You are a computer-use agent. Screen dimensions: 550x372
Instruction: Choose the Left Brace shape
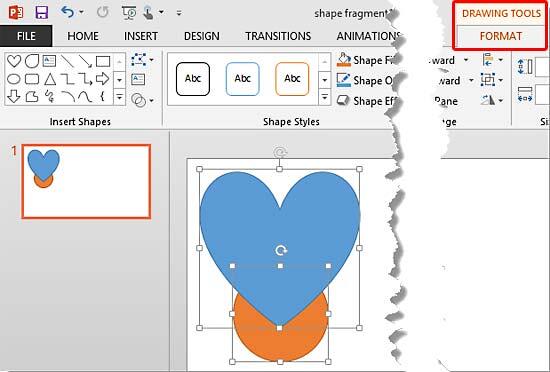click(x=102, y=96)
